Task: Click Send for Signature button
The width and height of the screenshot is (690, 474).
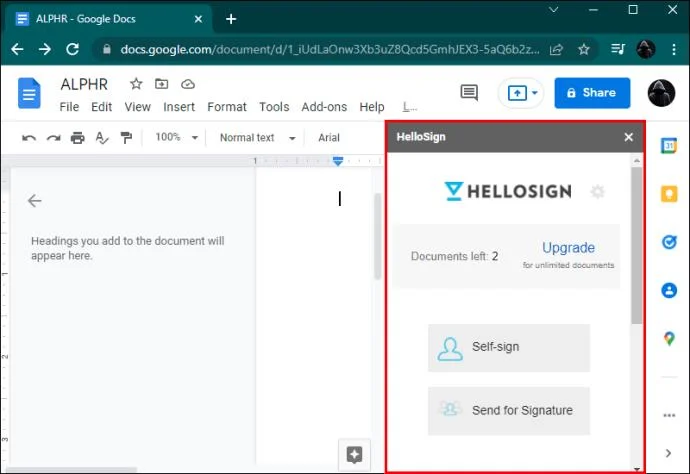Action: click(509, 411)
